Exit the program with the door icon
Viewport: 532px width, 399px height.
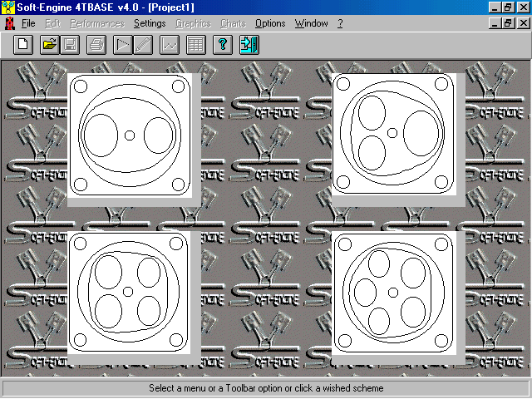(x=249, y=45)
